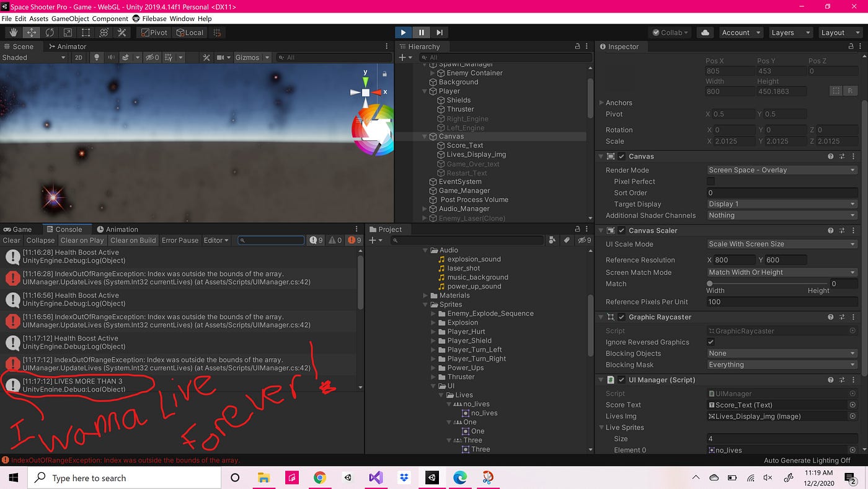Toggle Error Pause in Console
Screen dimensions: 868x489
[180, 240]
